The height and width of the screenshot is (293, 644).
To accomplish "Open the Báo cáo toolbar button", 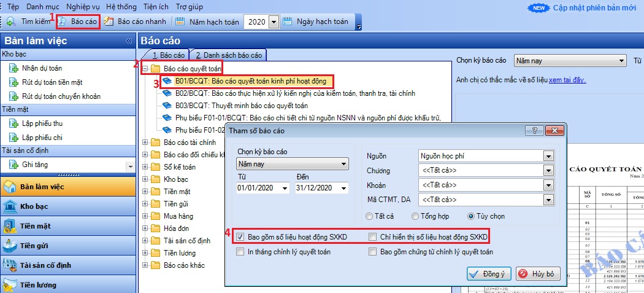I will (x=79, y=21).
